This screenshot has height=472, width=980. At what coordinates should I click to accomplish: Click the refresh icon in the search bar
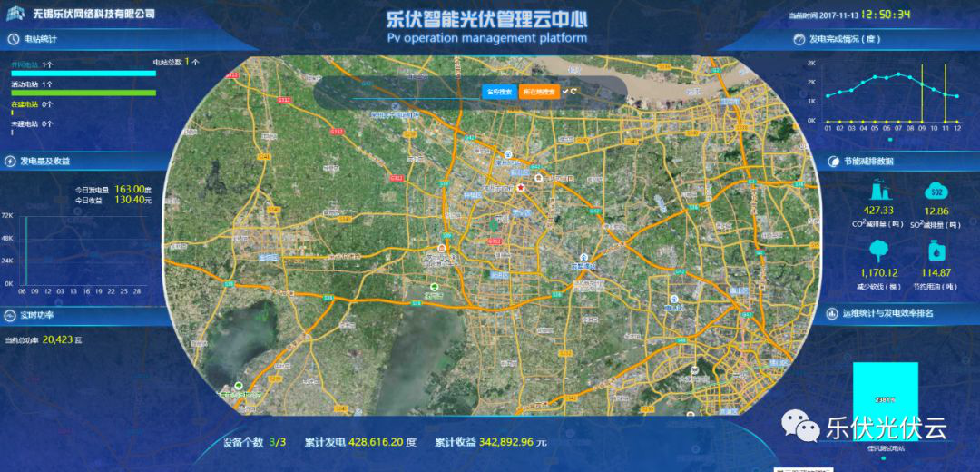click(573, 92)
